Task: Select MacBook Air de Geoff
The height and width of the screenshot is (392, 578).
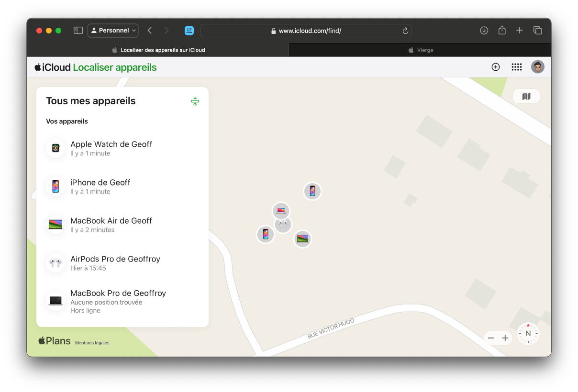Action: (x=122, y=225)
